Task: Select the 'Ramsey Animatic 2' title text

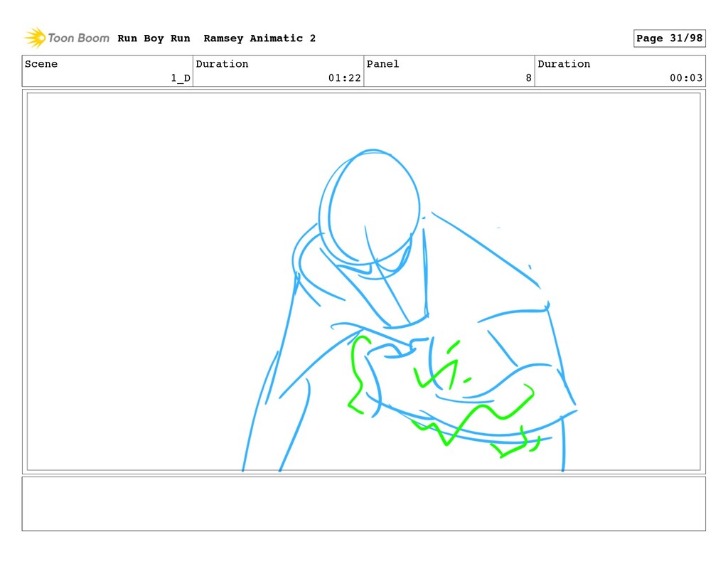Action: click(259, 38)
